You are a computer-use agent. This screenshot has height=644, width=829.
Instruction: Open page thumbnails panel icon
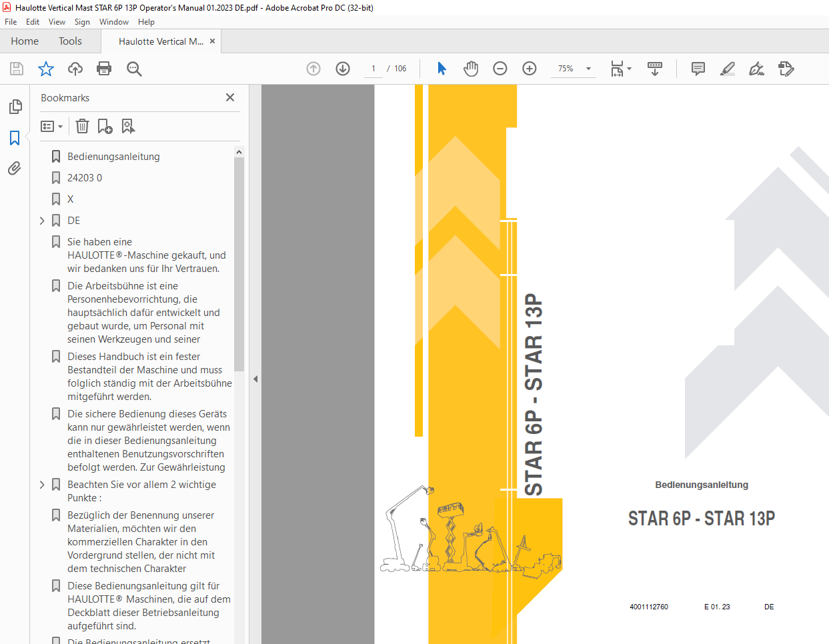[15, 107]
